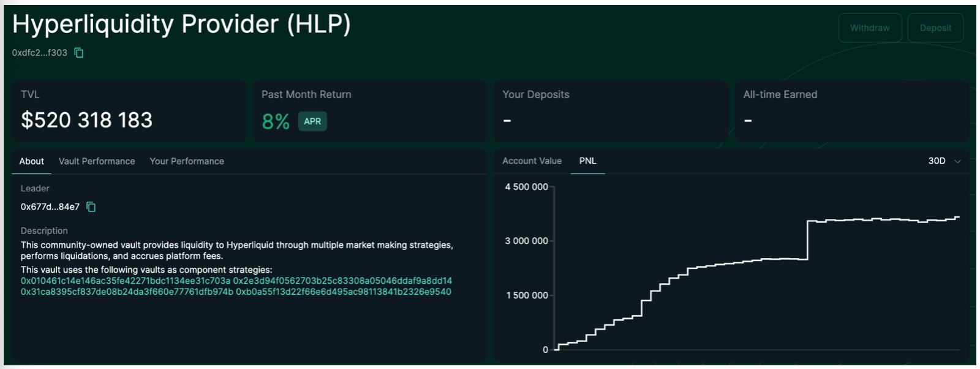This screenshot has width=980, height=369.
Task: Click the large vertical jump in PNL chart
Action: pos(807,240)
